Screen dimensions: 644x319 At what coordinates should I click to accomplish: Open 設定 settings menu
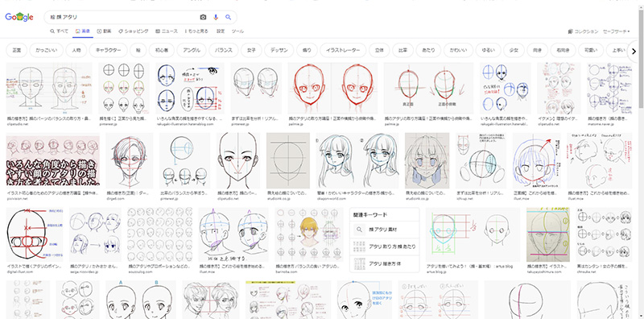click(x=221, y=31)
